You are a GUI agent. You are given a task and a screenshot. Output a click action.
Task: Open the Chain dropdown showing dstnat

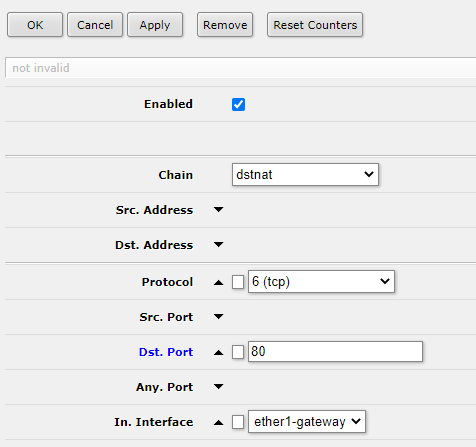click(305, 174)
